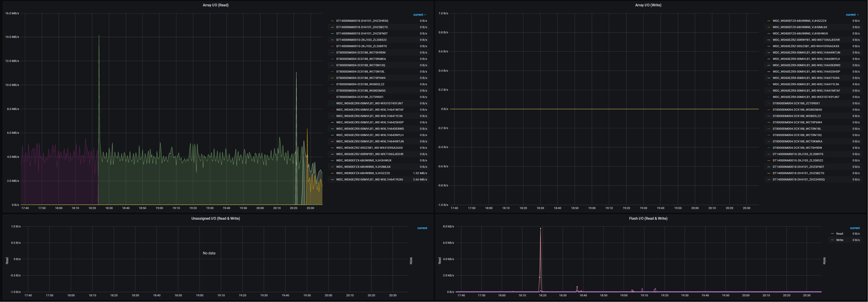Open the Unassigned I/O (Read & Write) panel menu
The width and height of the screenshot is (868, 302).
click(215, 219)
